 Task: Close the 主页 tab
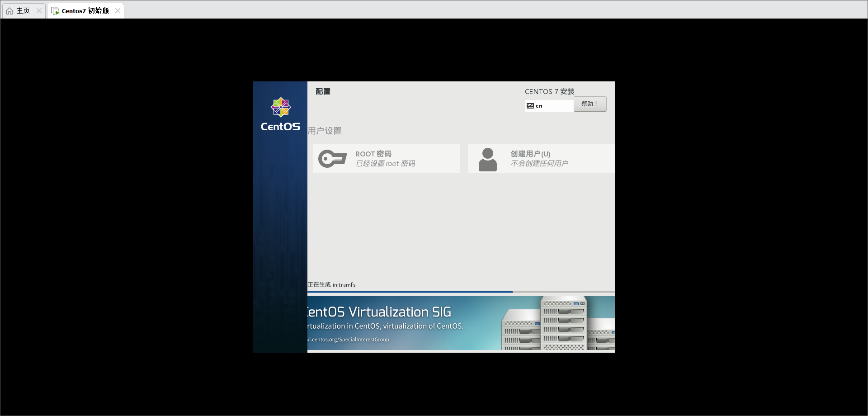pos(39,11)
